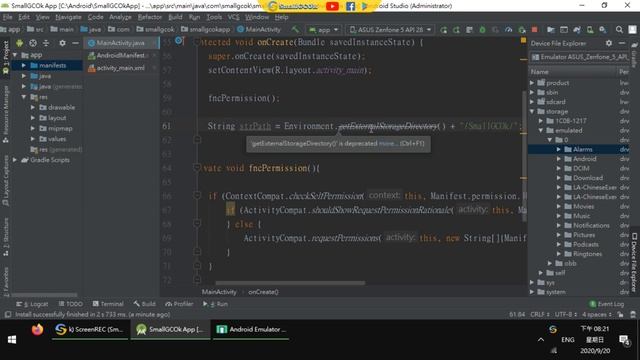Open the Help menu
640x360 pixels.
[x=281, y=17]
